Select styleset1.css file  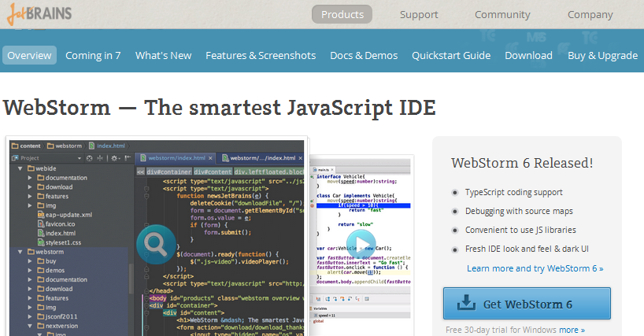59,242
